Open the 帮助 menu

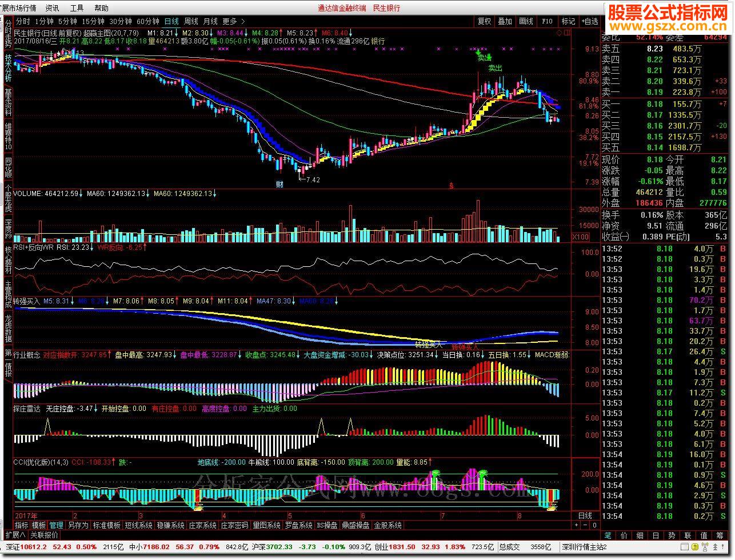(101, 8)
